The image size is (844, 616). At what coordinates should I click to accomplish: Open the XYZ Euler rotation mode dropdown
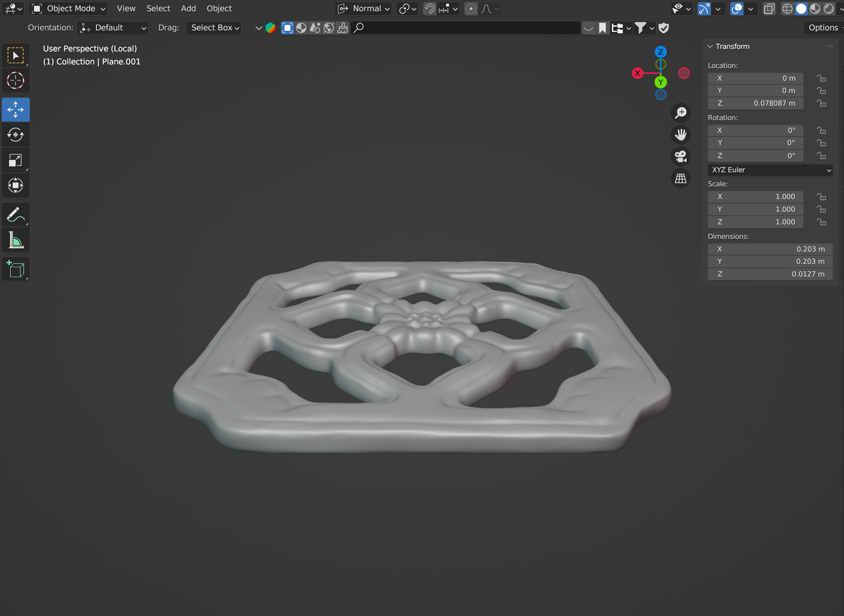[770, 170]
